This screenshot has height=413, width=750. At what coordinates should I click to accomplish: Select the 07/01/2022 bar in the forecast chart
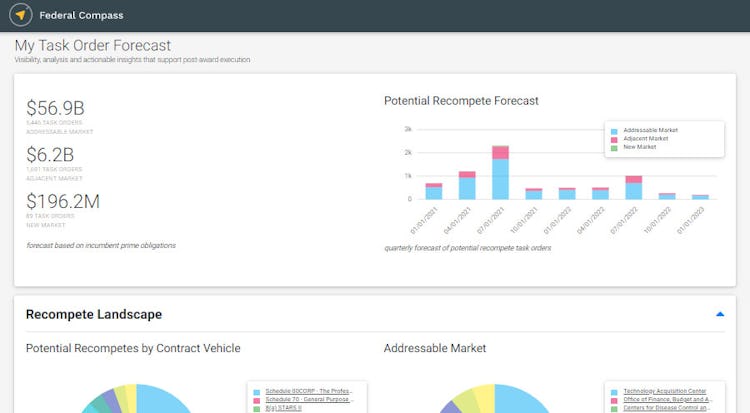[634, 188]
